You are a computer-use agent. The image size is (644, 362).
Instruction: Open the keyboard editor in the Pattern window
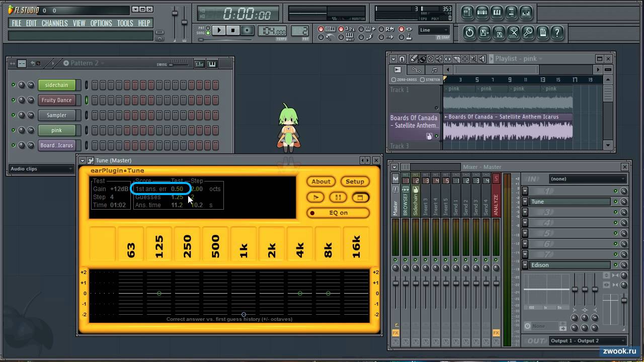(x=212, y=64)
